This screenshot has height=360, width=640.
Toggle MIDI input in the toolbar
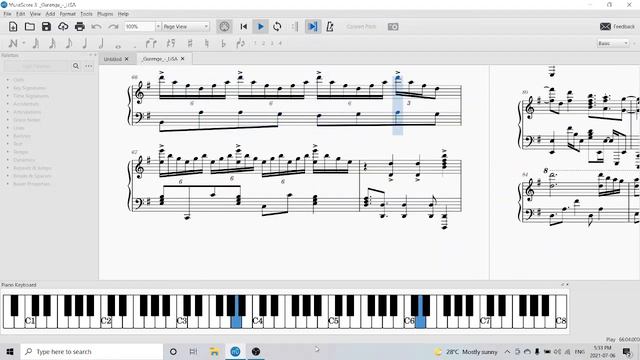224,27
